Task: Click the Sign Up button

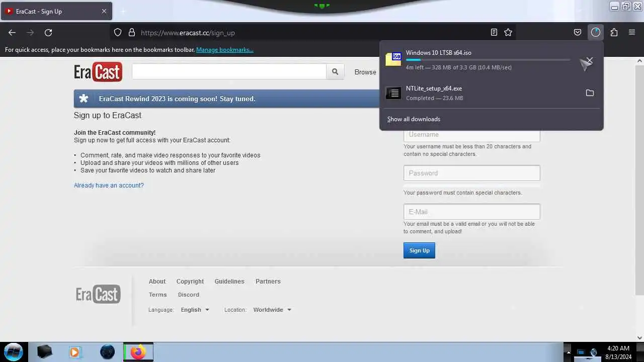Action: coord(419,250)
